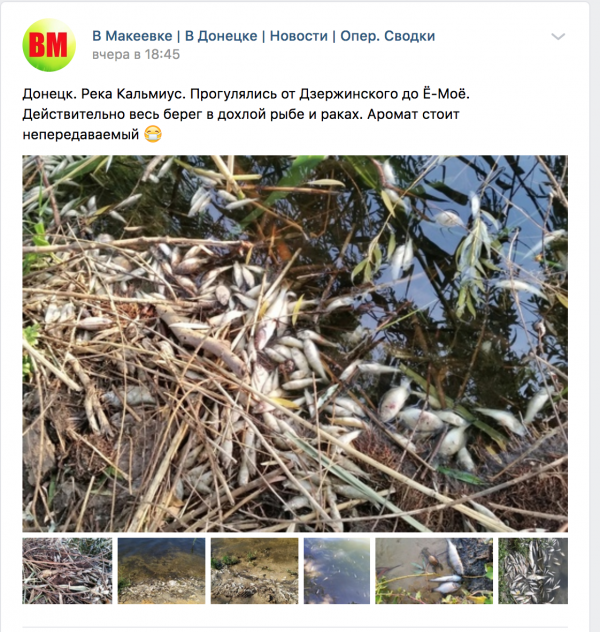The height and width of the screenshot is (632, 600).
Task: Open the fourth thumbnail showing water surface
Action: 336,570
